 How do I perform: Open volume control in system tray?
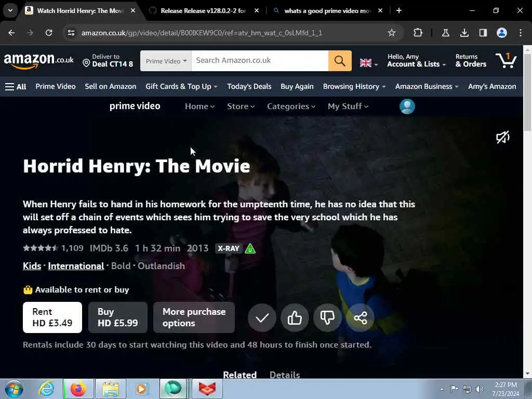click(480, 389)
